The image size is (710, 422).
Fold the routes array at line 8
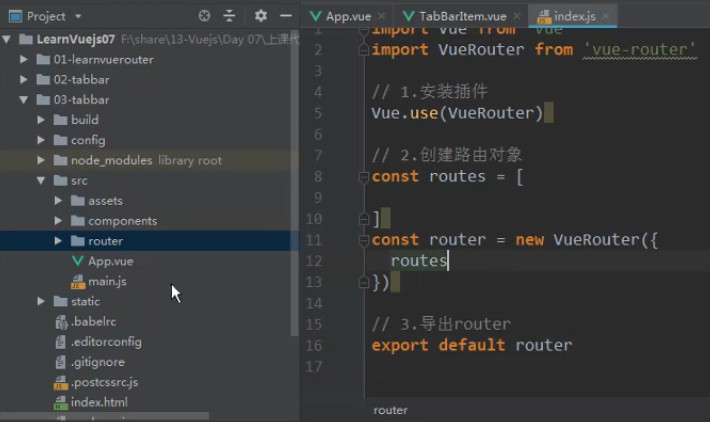(363, 177)
